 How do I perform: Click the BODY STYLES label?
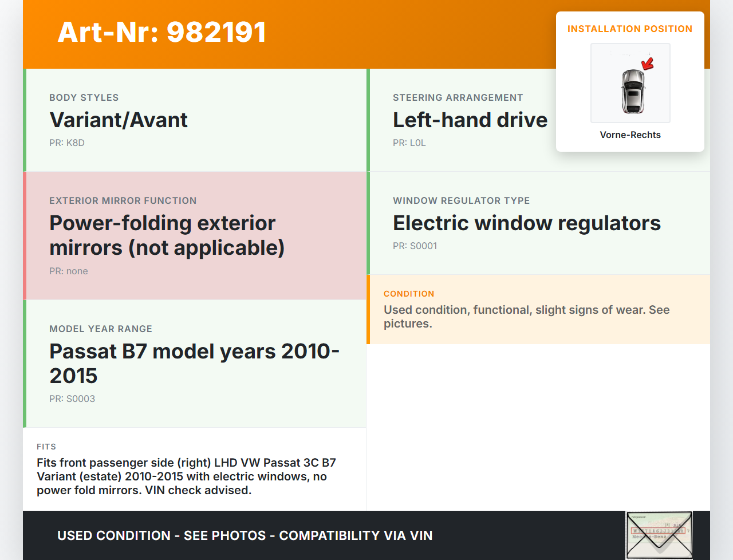click(x=84, y=97)
